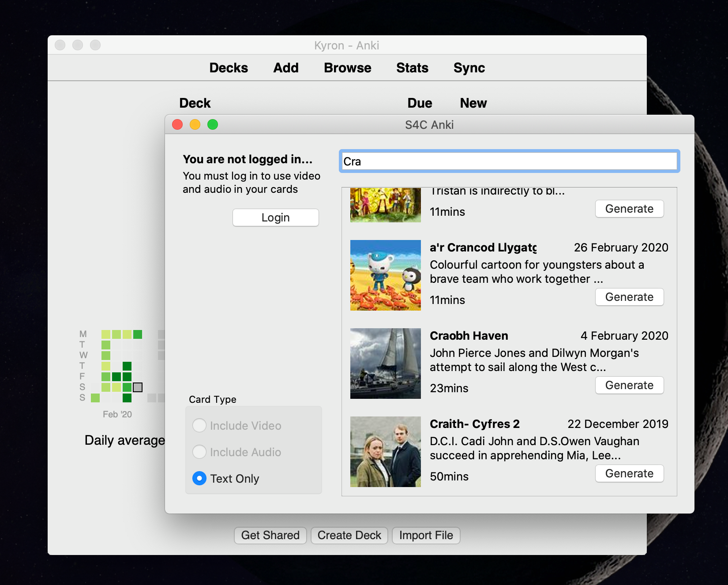728x585 pixels.
Task: Generate cards for Craith- Cyfres 2
Action: coord(629,473)
